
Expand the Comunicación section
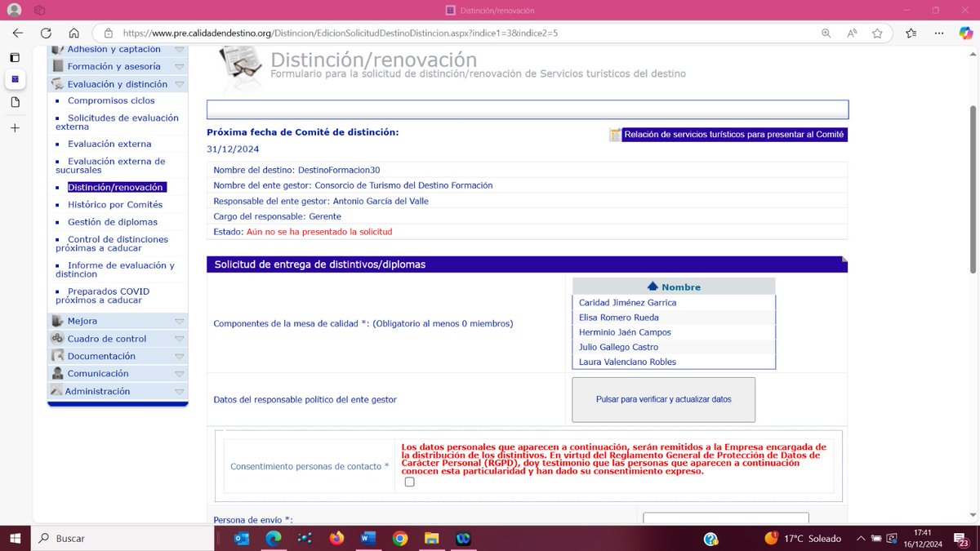point(118,373)
